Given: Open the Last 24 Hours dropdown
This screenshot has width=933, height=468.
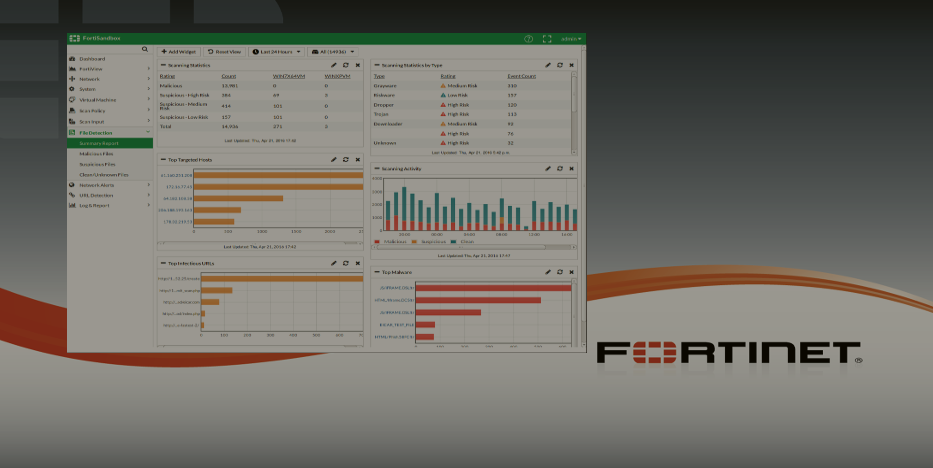Looking at the screenshot, I should pyautogui.click(x=276, y=51).
